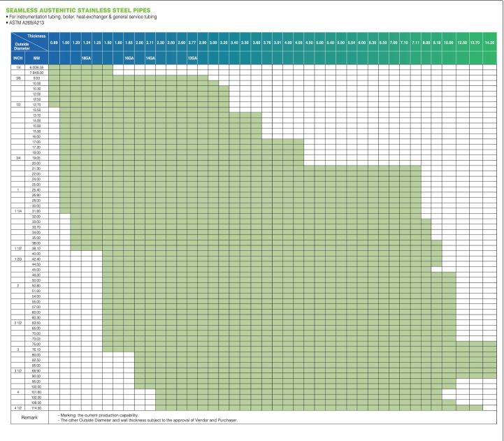Select the 12GA gauge marker

click(192, 58)
